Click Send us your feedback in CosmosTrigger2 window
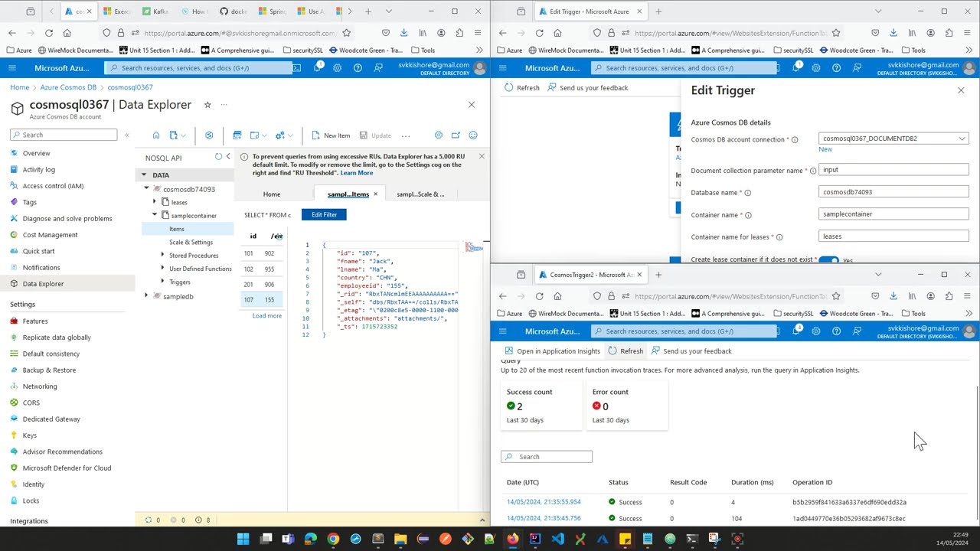This screenshot has width=980, height=551. (691, 351)
